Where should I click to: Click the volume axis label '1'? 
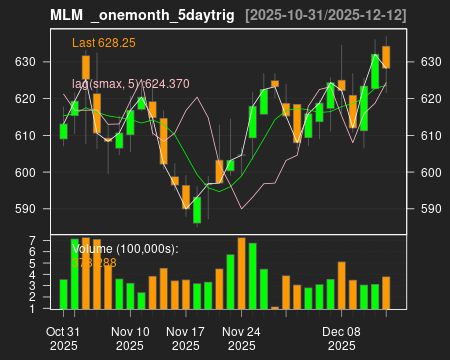32,309
